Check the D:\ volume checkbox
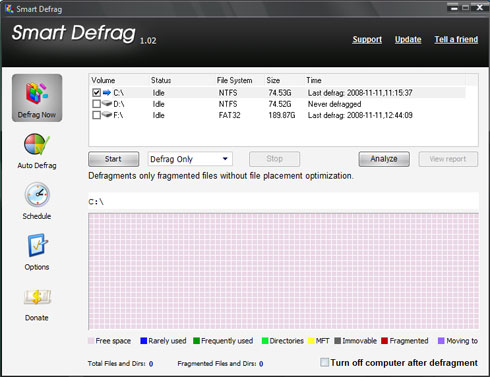 pos(96,104)
